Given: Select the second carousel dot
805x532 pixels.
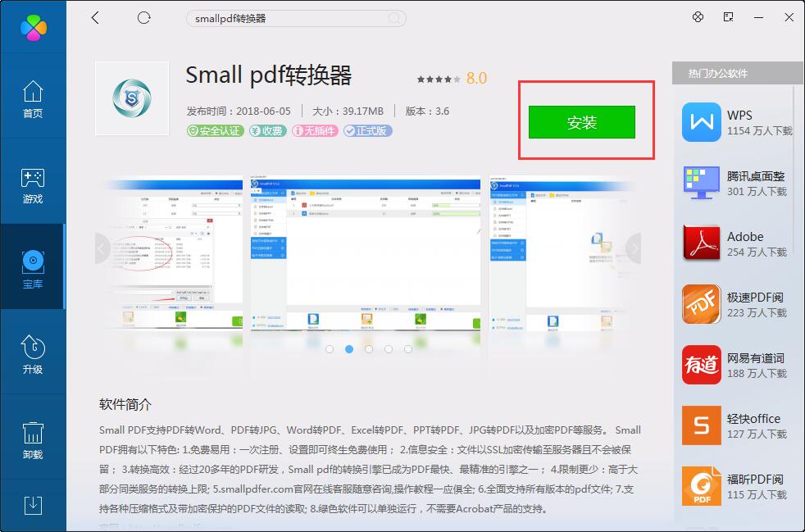Looking at the screenshot, I should tap(349, 349).
